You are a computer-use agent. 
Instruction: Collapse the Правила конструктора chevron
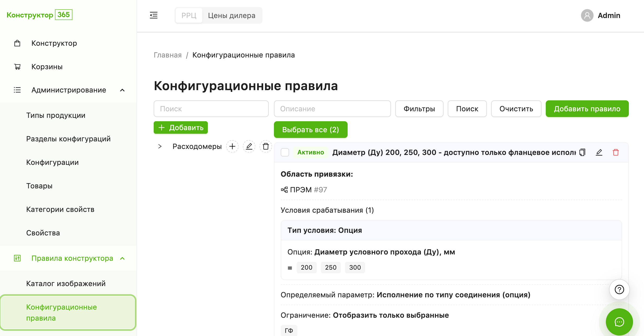(122, 258)
